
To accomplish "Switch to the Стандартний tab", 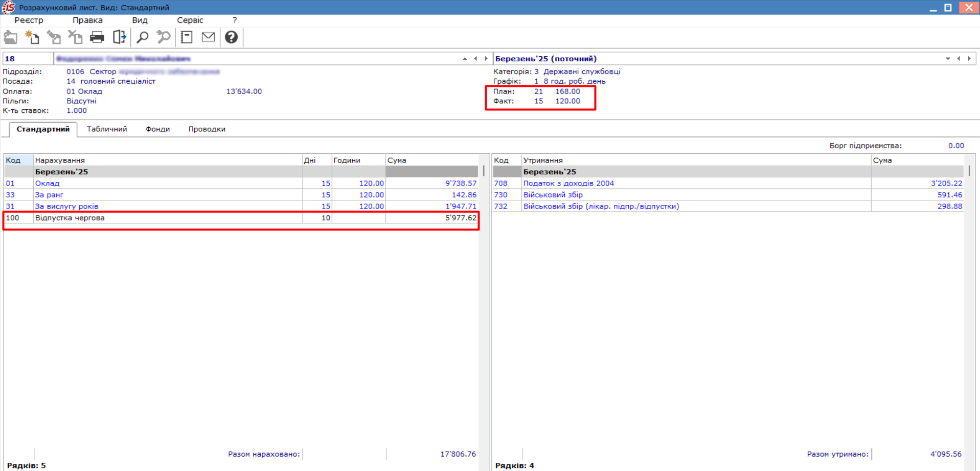I will click(43, 129).
